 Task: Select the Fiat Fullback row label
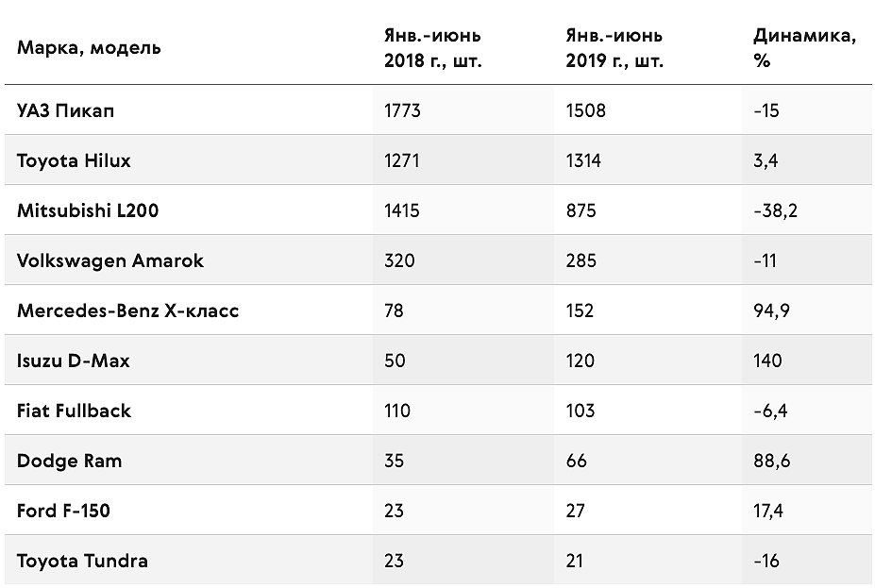coord(74,411)
